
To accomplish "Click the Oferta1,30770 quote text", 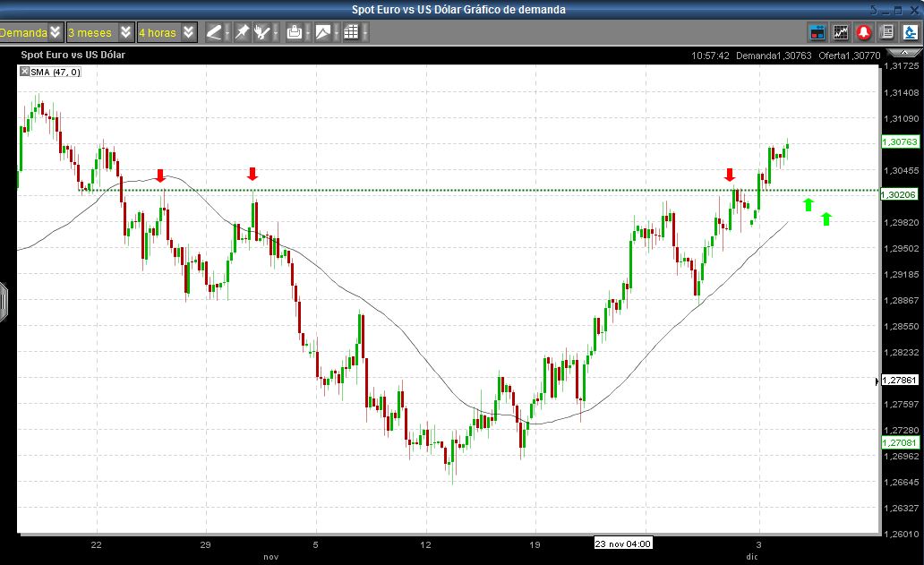I will pos(849,56).
